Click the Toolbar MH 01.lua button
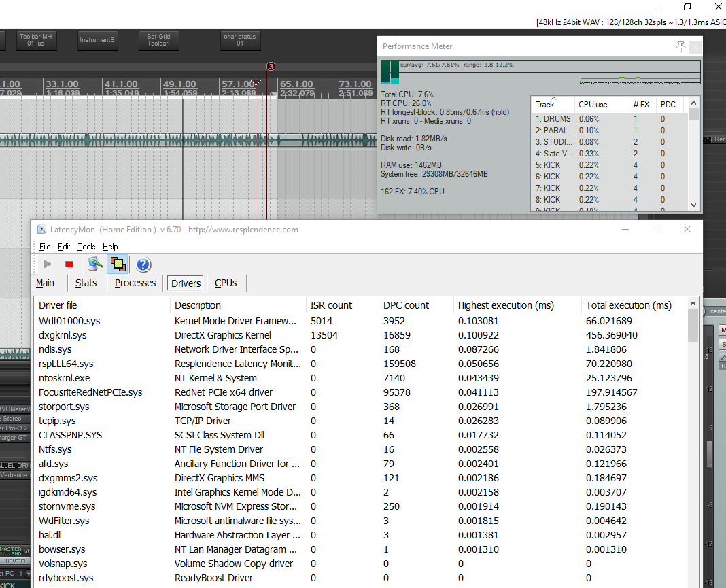The height and width of the screenshot is (588, 726). (35, 40)
